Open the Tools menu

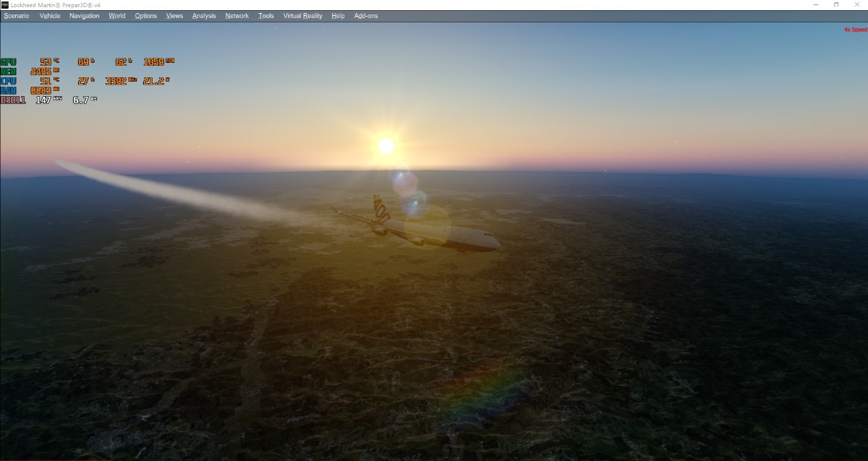pos(265,15)
